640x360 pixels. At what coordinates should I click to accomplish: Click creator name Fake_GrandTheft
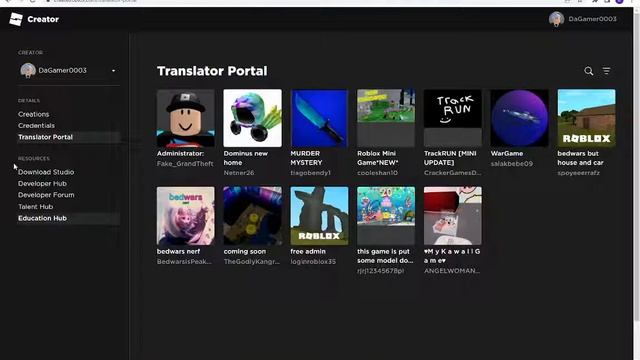click(185, 164)
